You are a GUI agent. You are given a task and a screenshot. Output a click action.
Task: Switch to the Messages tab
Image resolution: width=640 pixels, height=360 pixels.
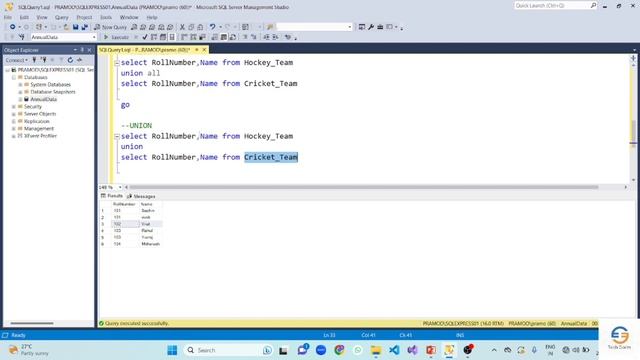[141, 196]
